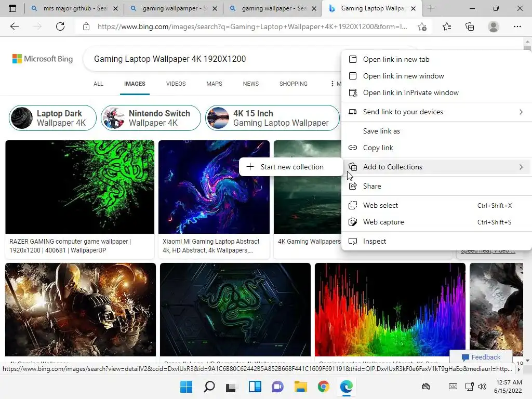Open the Feedback button
This screenshot has width=532, height=399.
(481, 357)
